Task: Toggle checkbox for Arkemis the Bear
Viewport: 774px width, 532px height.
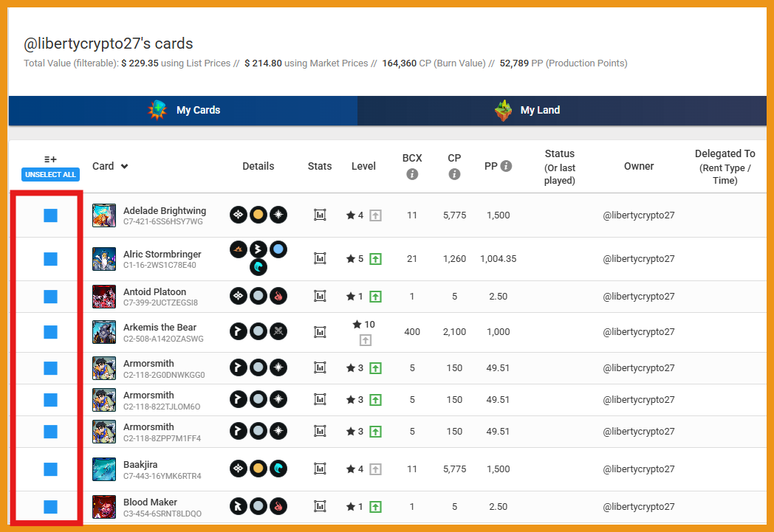Action: (x=50, y=332)
